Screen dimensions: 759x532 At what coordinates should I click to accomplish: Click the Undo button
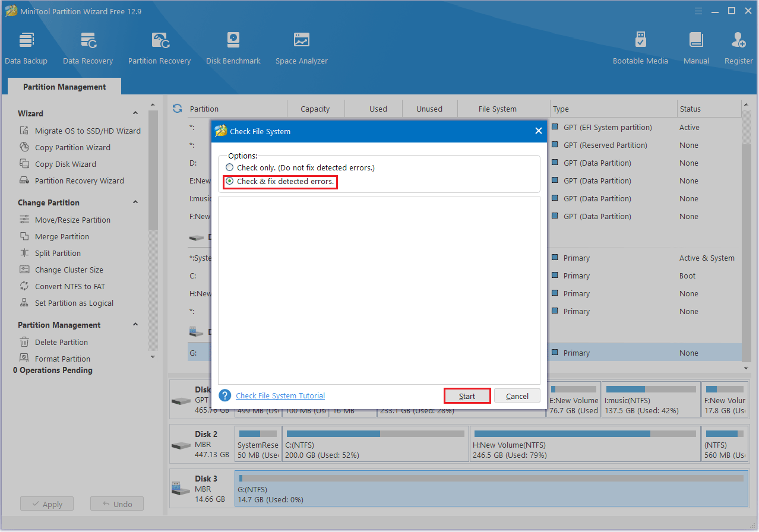click(x=117, y=504)
